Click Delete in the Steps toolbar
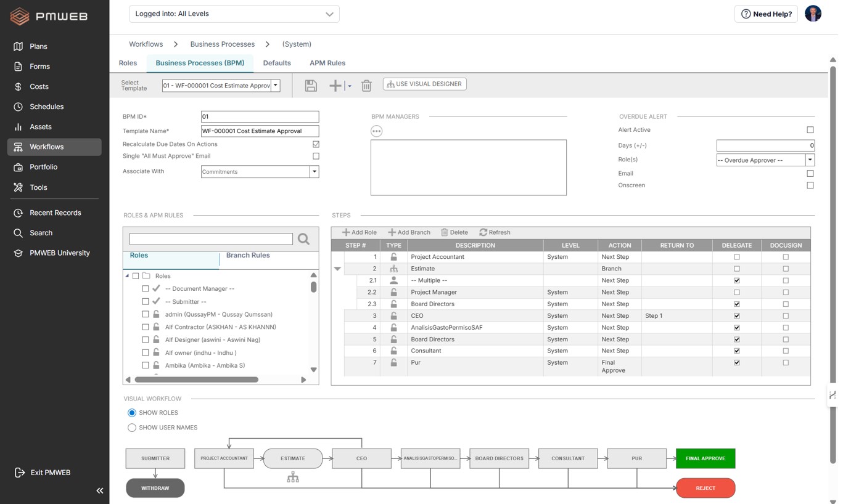Screen dimensions: 843x504 tap(454, 232)
